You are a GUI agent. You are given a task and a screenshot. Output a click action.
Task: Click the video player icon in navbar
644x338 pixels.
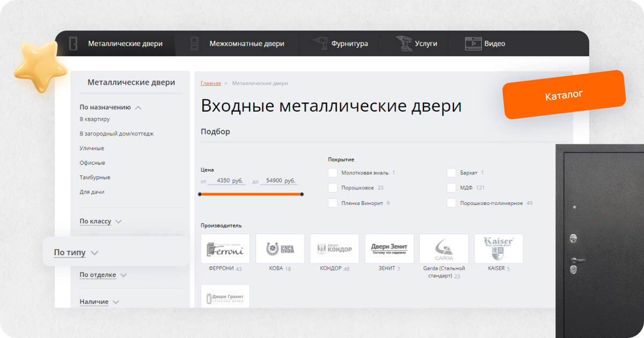473,43
